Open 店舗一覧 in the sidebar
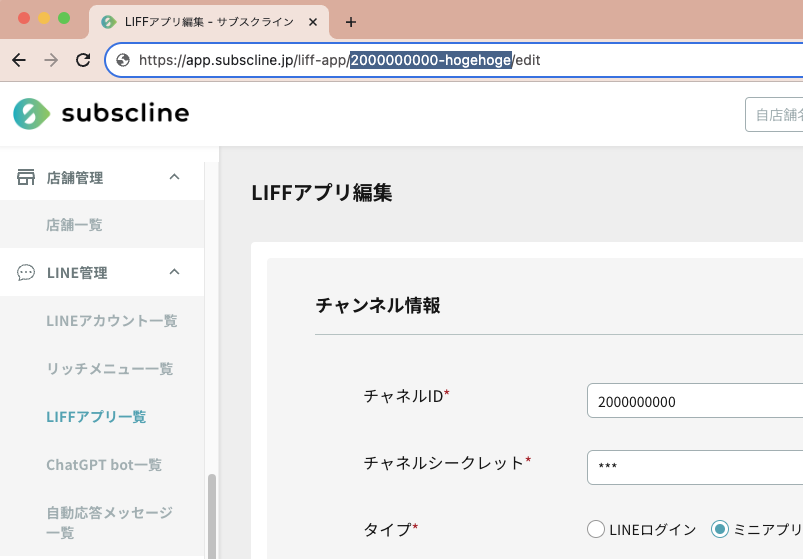This screenshot has width=803, height=559. [x=74, y=225]
